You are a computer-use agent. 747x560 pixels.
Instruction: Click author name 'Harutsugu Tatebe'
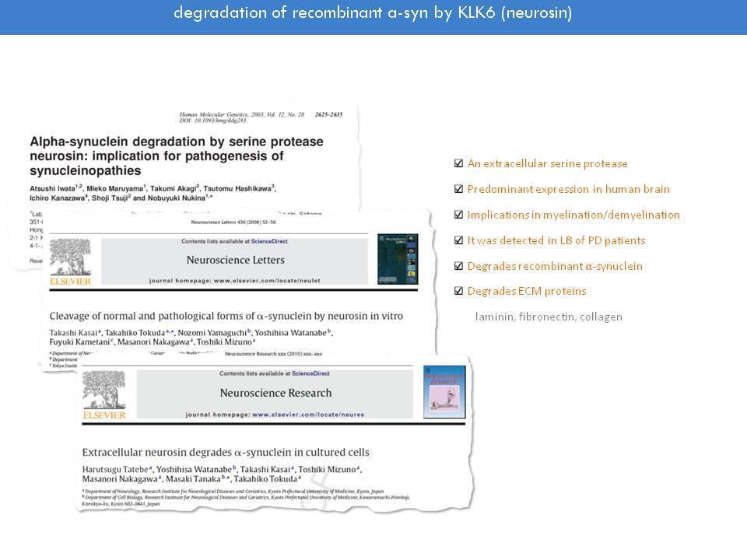(115, 470)
